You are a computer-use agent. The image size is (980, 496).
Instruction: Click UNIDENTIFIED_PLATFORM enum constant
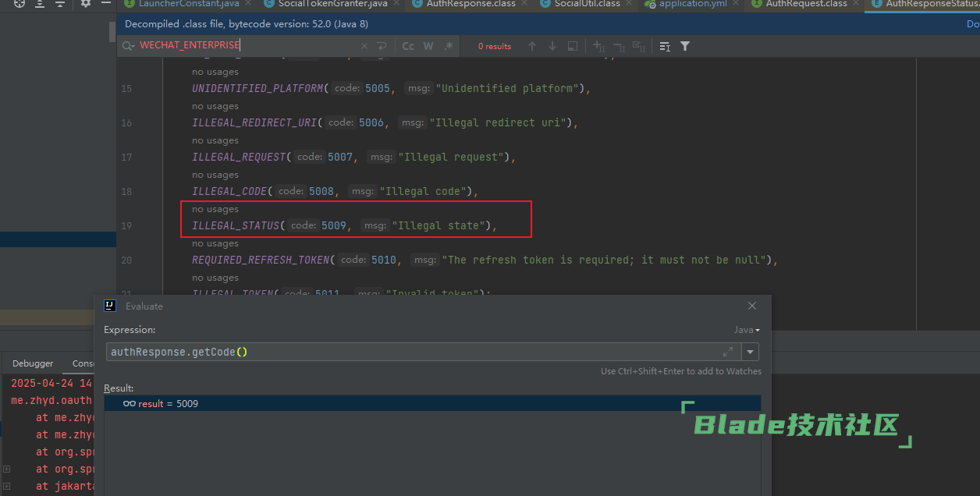click(x=258, y=88)
